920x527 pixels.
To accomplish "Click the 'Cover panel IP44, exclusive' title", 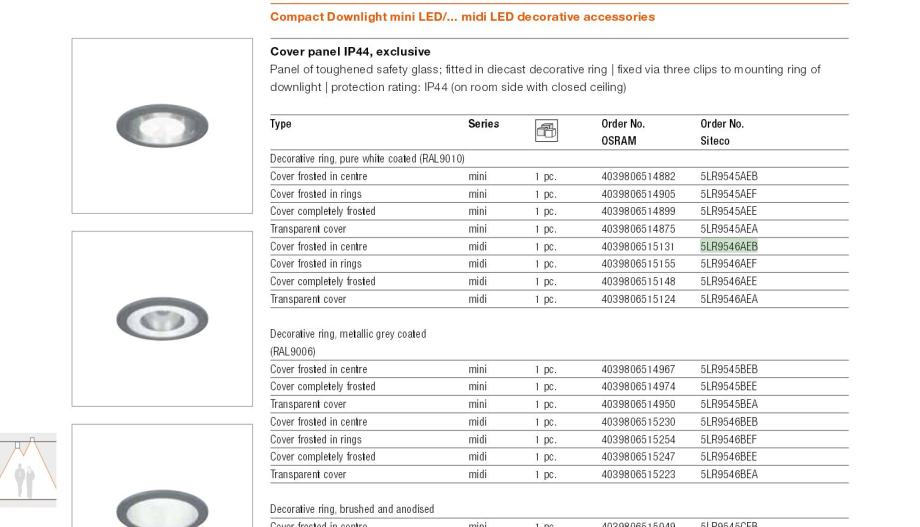I will pos(350,52).
